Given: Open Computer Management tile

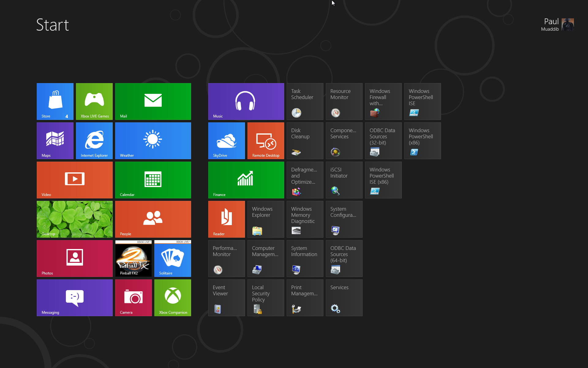Looking at the screenshot, I should (266, 259).
